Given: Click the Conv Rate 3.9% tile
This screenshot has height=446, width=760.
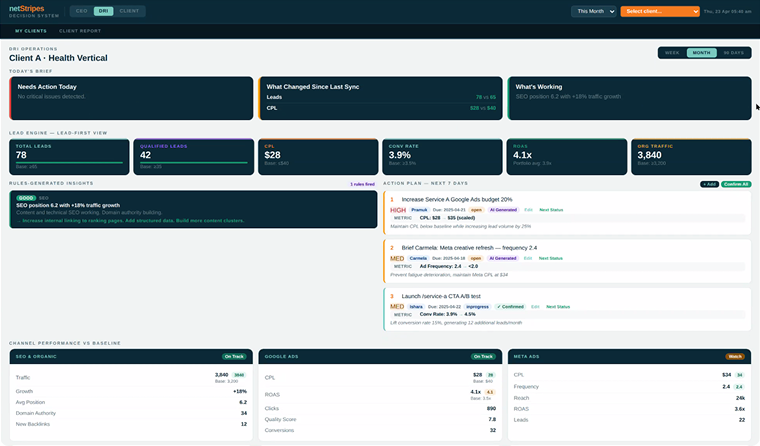Looking at the screenshot, I should click(x=442, y=157).
